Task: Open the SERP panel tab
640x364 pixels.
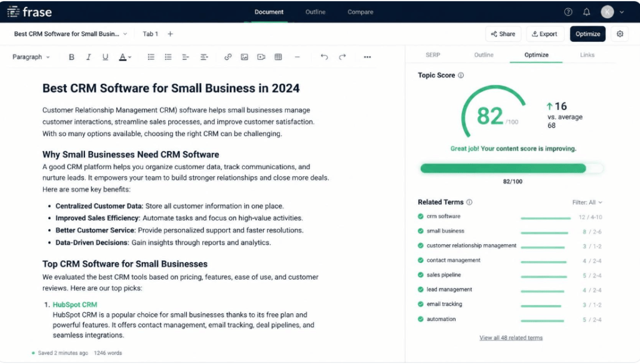Action: (x=432, y=54)
